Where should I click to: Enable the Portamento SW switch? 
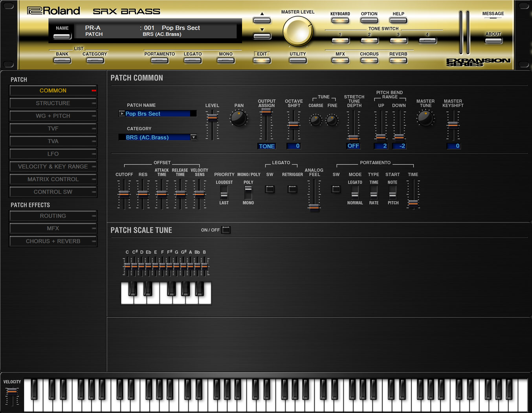(x=336, y=189)
